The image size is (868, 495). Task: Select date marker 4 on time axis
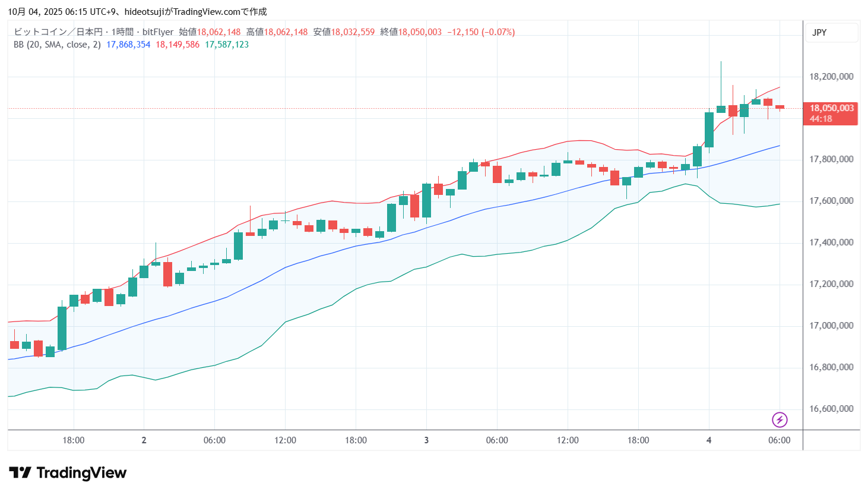click(x=709, y=440)
